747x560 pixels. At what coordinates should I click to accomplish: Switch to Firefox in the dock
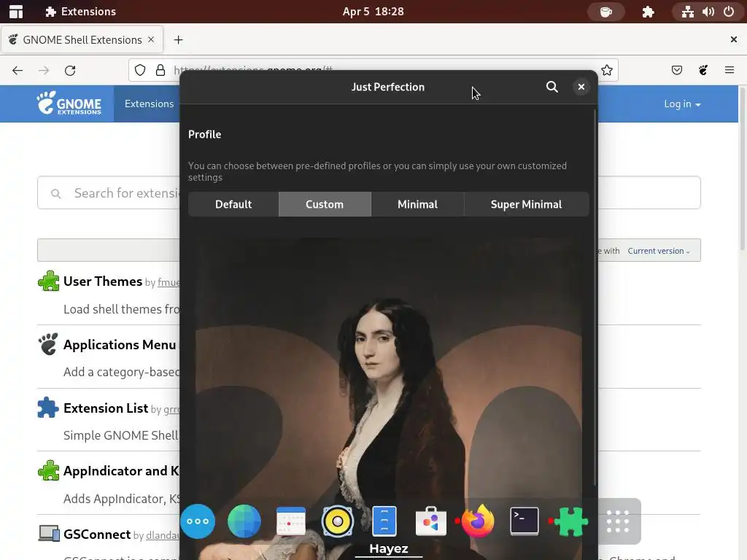477,521
